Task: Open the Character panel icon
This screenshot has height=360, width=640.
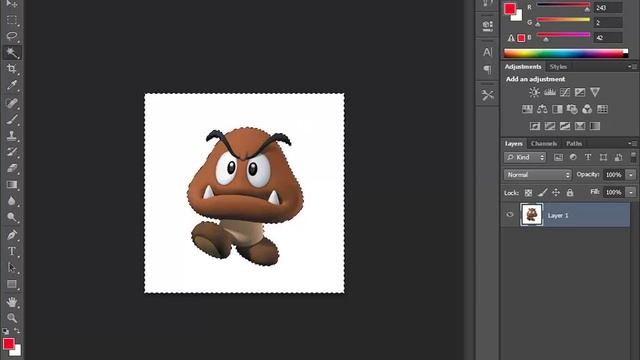Action: (x=487, y=52)
